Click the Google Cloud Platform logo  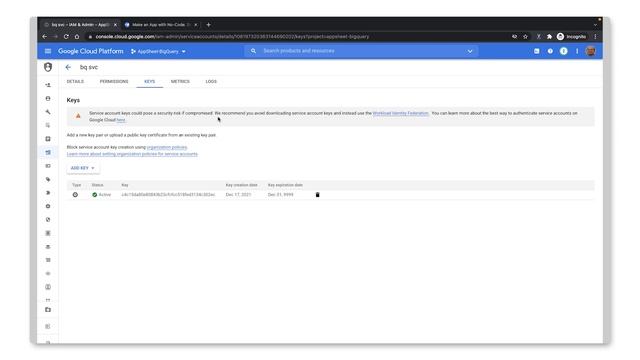coord(91,51)
